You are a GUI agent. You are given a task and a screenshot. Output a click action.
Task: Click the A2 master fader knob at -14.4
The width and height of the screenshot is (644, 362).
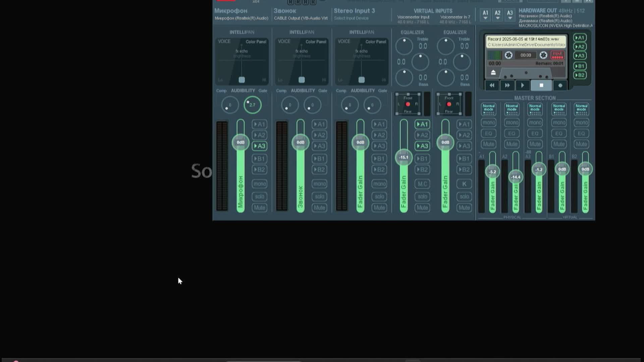pyautogui.click(x=516, y=177)
